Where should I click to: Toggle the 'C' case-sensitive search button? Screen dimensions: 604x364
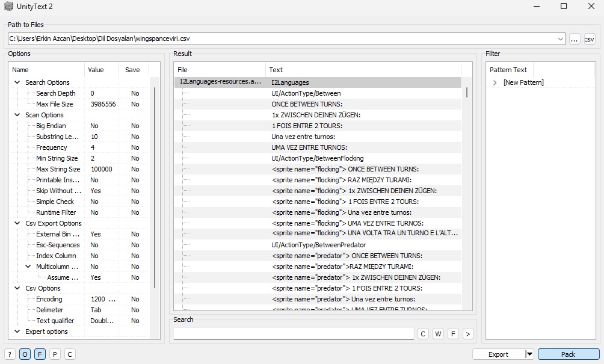click(x=423, y=334)
